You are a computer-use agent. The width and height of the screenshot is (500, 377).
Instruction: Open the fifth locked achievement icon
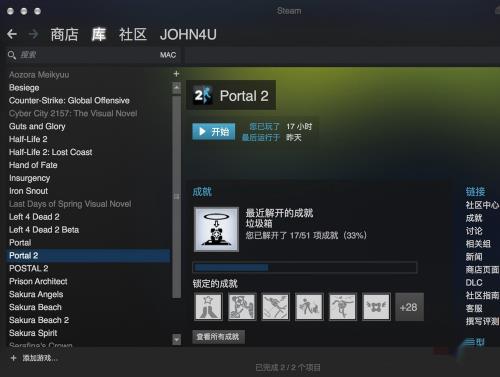click(342, 307)
